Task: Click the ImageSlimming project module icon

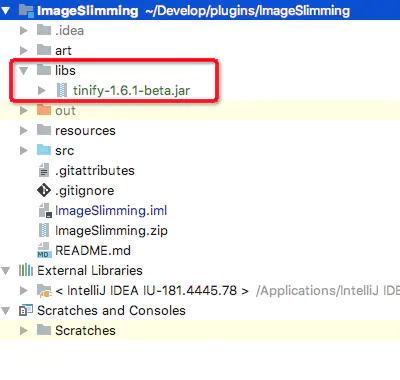Action: 26,10
